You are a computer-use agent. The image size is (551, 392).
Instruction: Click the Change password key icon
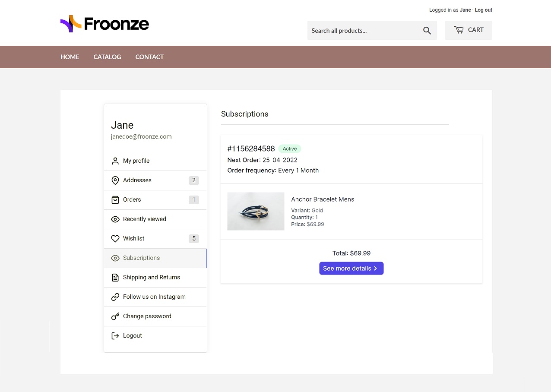[x=115, y=316]
